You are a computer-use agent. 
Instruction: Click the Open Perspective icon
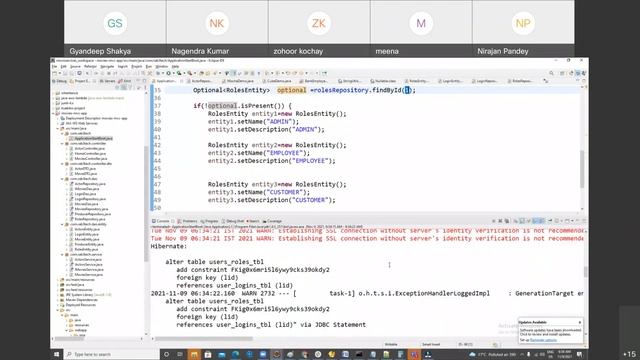[x=562, y=73]
